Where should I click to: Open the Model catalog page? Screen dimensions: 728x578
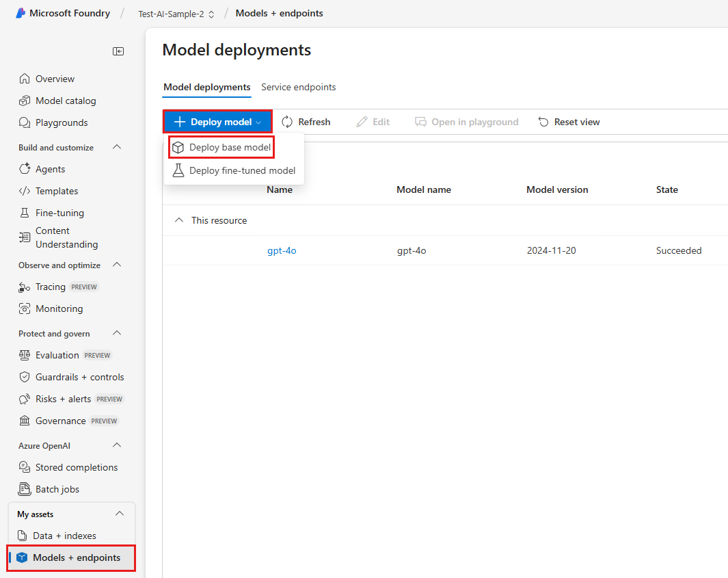[62, 100]
